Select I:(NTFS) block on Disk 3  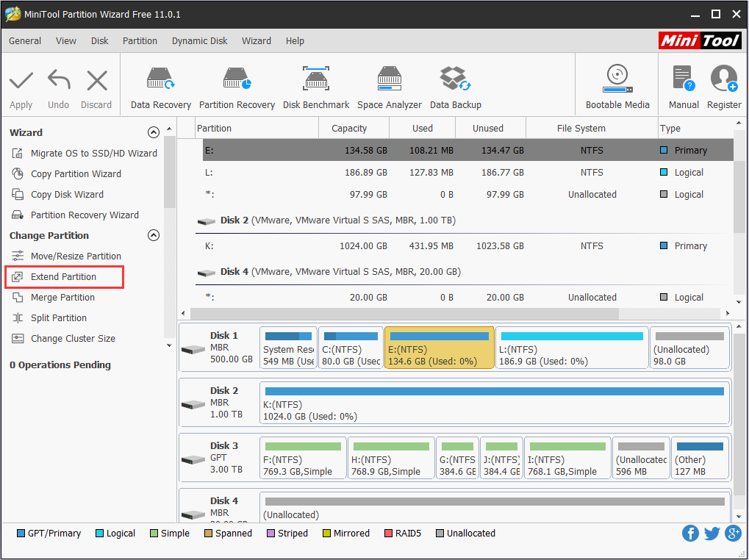click(x=567, y=457)
